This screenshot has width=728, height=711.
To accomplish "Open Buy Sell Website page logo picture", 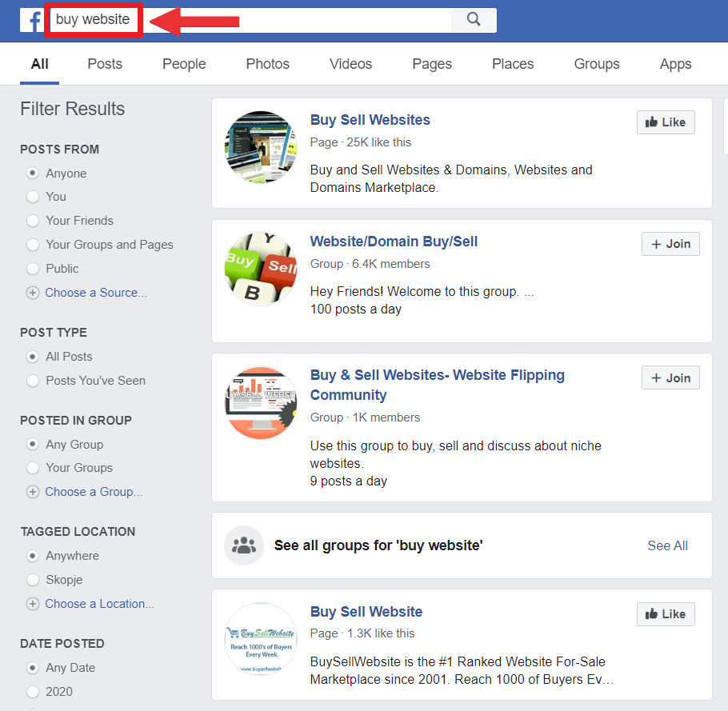I will click(261, 638).
